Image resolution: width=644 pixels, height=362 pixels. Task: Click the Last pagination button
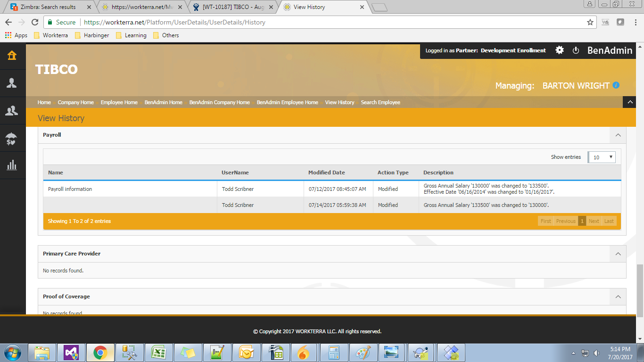point(609,221)
